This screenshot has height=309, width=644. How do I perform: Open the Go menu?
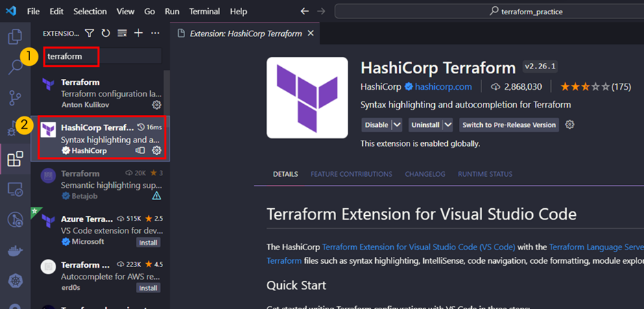150,12
